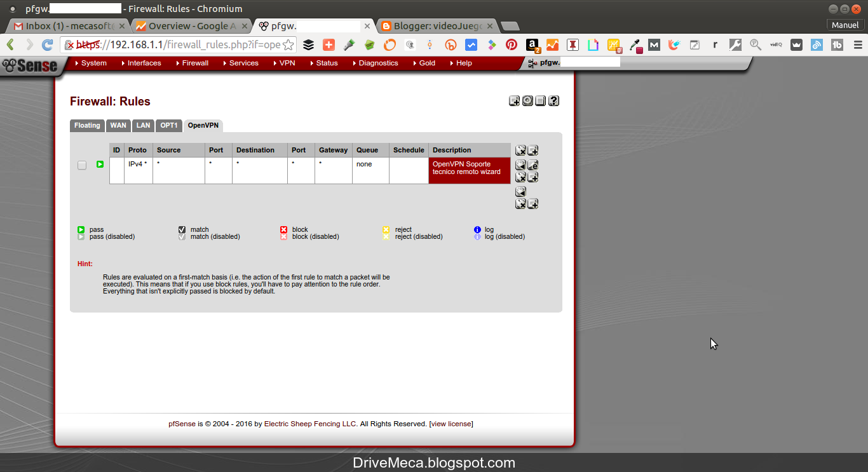Close the Inbox (1) browser tab
The width and height of the screenshot is (868, 472).
(122, 26)
